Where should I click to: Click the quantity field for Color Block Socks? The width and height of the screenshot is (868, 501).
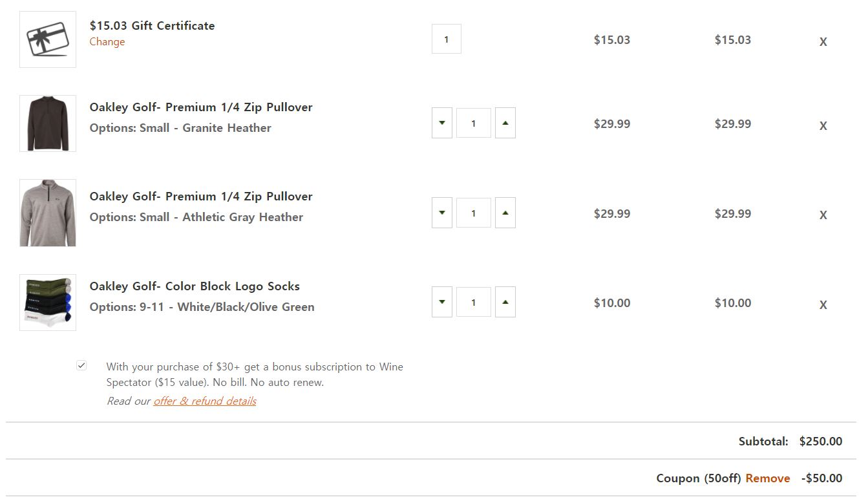click(x=474, y=303)
